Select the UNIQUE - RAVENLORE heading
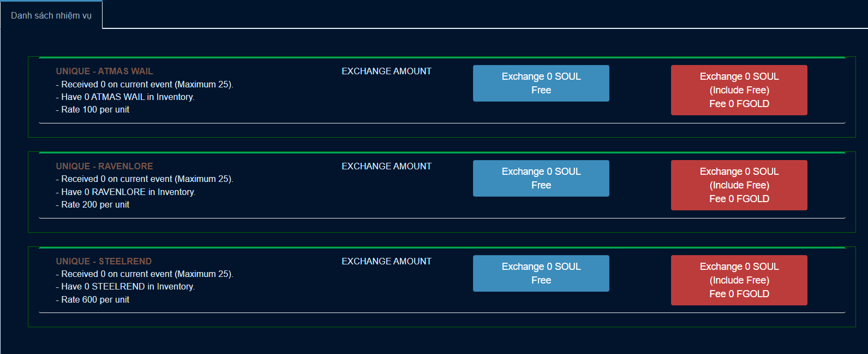Viewport: 868px width, 354px height. coord(104,166)
